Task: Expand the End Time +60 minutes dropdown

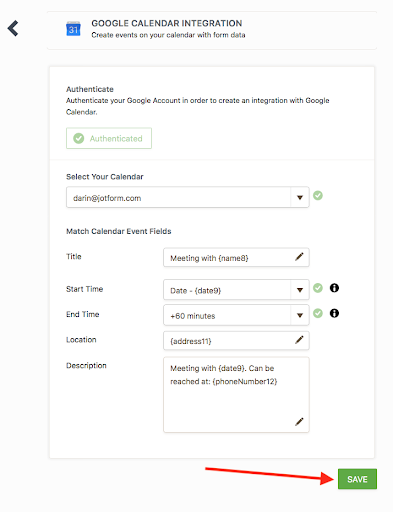Action: tap(236, 315)
